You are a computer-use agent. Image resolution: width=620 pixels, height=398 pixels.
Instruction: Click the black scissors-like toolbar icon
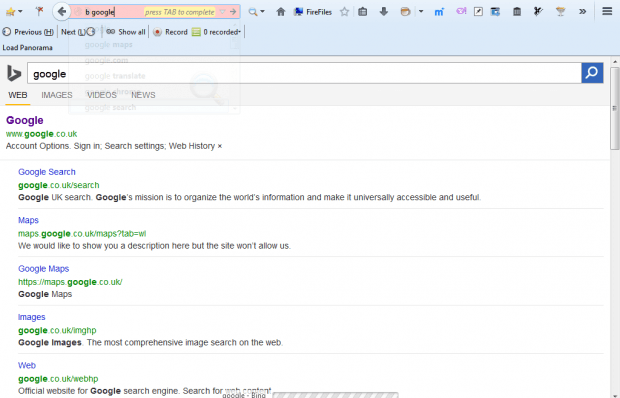click(x=538, y=12)
